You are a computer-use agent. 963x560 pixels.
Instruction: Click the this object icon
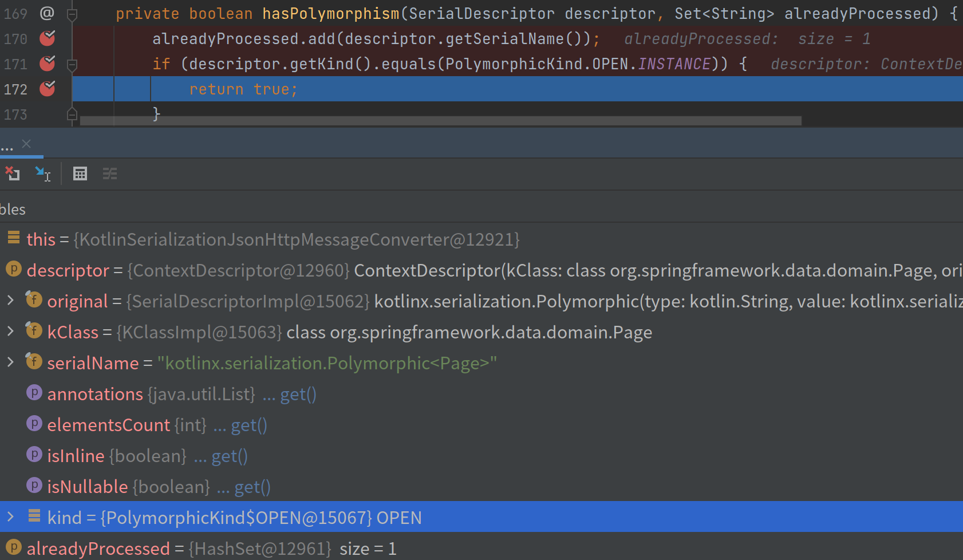(x=14, y=238)
